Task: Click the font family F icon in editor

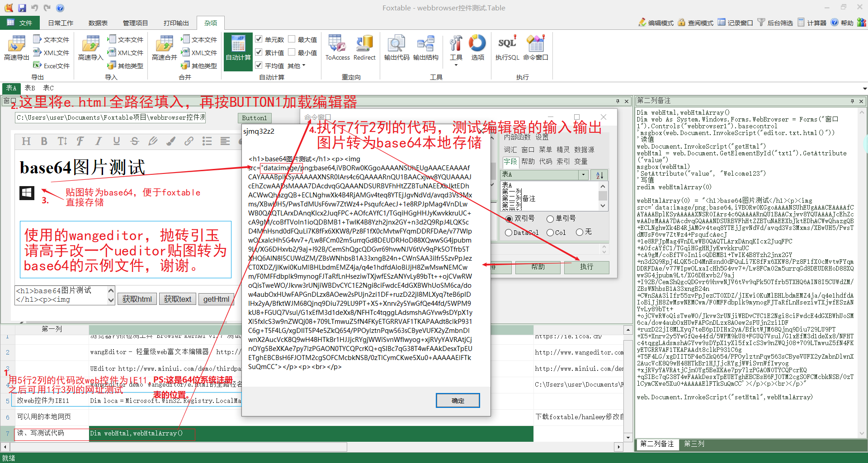Action: pos(80,141)
